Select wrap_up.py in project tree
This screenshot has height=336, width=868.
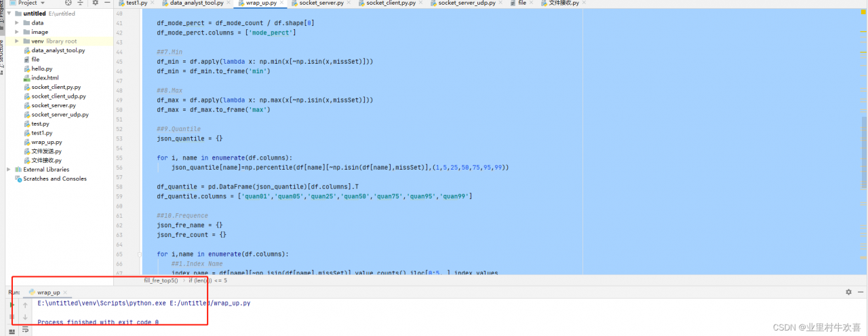click(46, 143)
